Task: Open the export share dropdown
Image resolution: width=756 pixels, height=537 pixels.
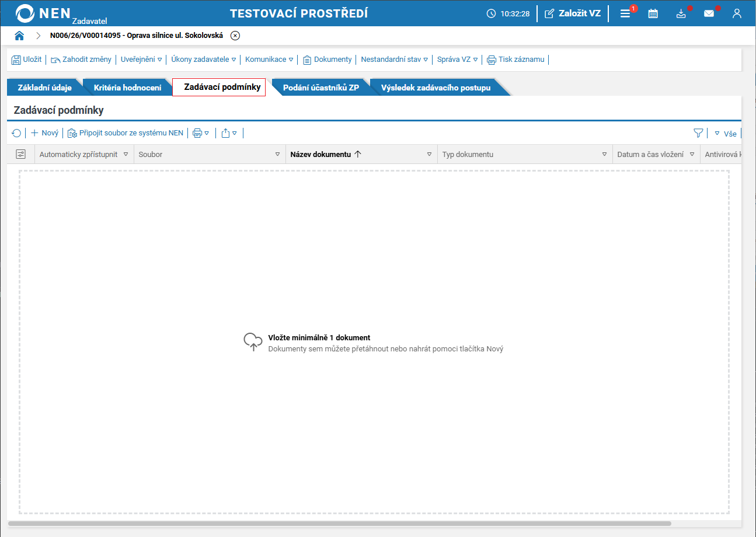Action: (229, 133)
